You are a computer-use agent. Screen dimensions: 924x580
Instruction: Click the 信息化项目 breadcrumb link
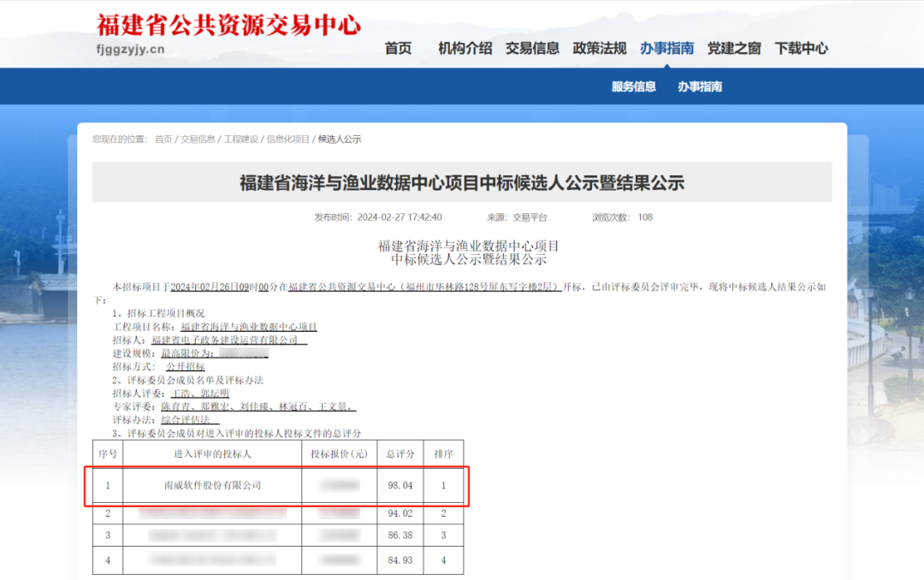287,139
